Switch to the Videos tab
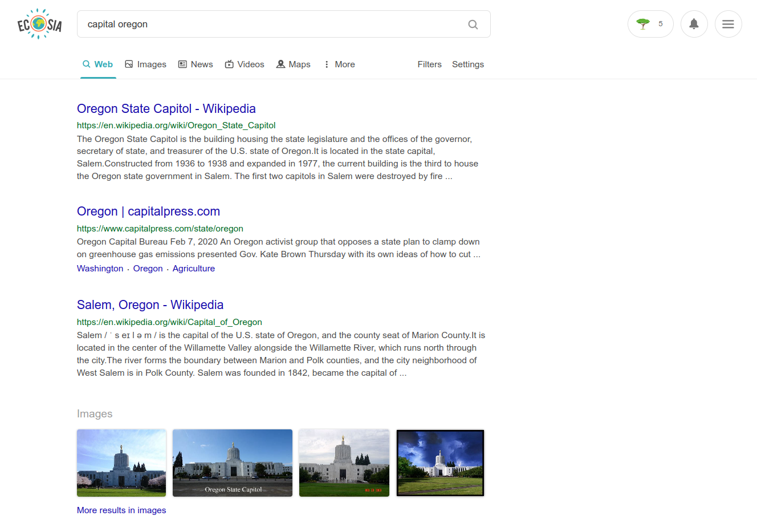Image resolution: width=757 pixels, height=532 pixels. click(245, 64)
